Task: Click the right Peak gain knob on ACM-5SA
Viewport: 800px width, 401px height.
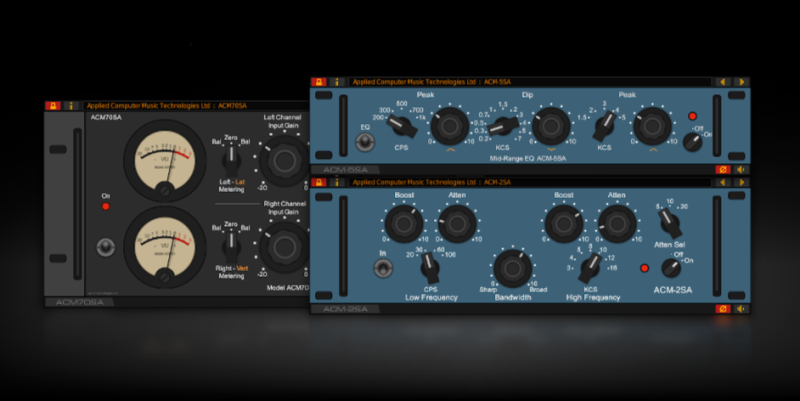Action: tap(652, 126)
